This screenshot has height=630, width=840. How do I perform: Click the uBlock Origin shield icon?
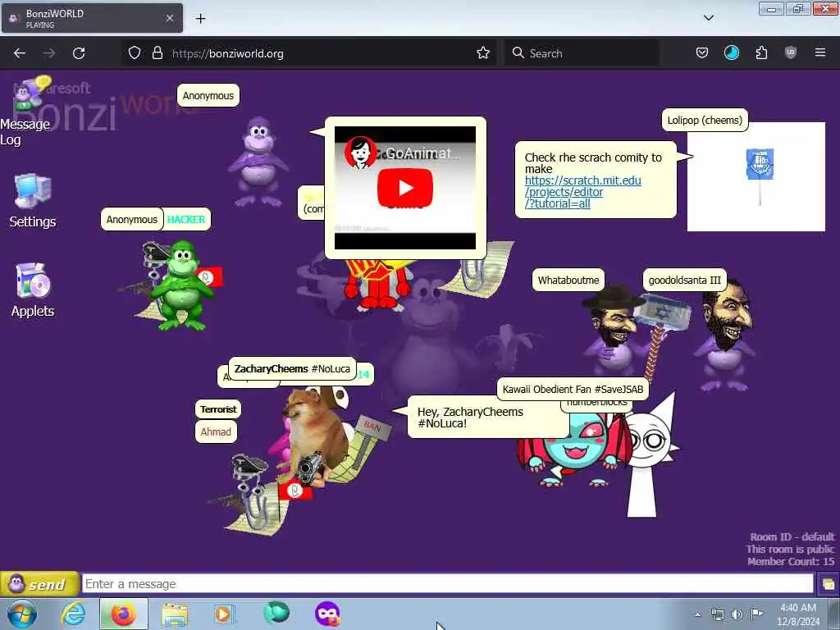pos(791,52)
